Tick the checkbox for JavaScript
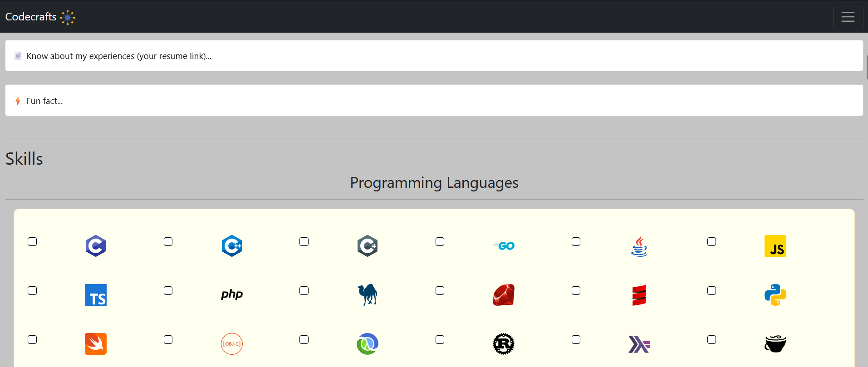Screen dimensions: 868x367 pos(712,241)
